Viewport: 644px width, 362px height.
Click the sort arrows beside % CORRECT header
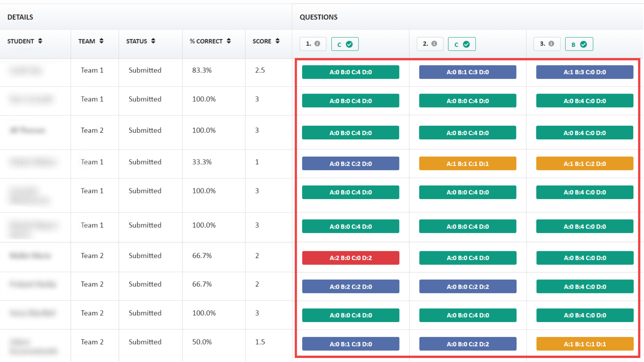click(229, 41)
